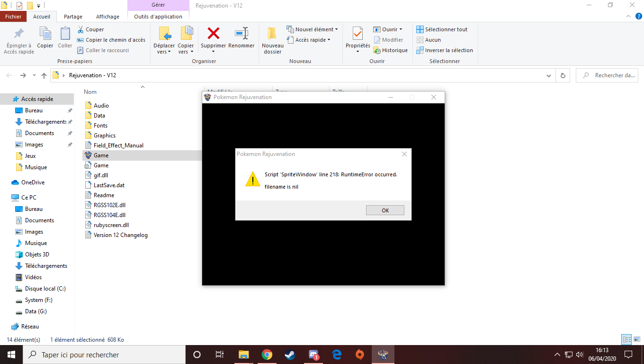This screenshot has width=644, height=364.
Task: Select the Graphics folder
Action: 104,136
